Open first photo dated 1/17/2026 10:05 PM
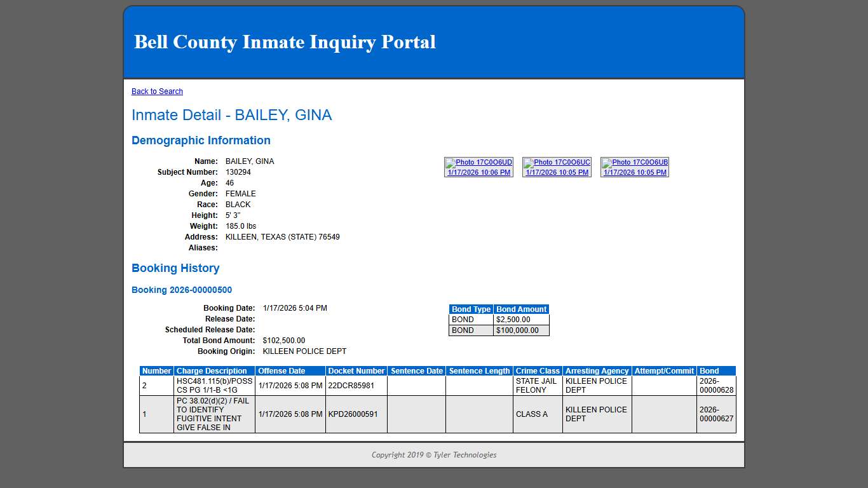Viewport: 868px width, 488px height. coord(557,172)
